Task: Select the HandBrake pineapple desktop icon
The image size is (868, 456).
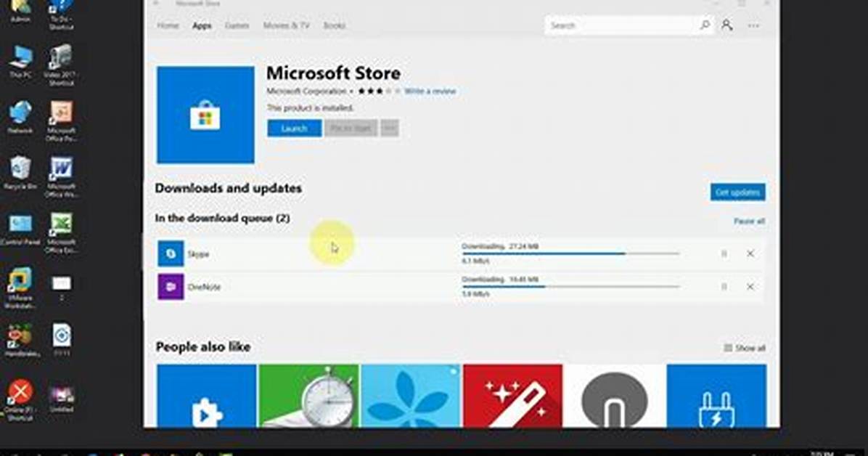Action: click(x=20, y=340)
